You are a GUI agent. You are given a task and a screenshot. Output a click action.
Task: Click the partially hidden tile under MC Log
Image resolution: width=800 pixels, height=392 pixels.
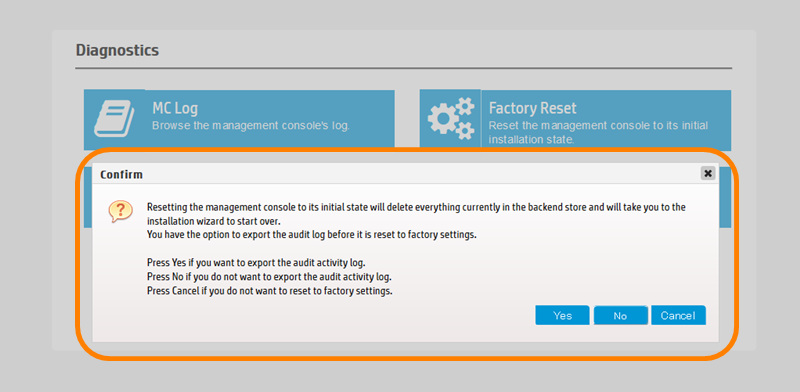point(88,197)
